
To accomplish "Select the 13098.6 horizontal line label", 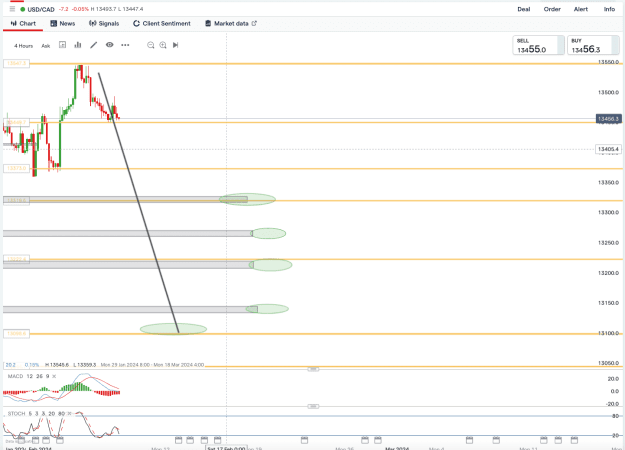I will (x=16, y=334).
